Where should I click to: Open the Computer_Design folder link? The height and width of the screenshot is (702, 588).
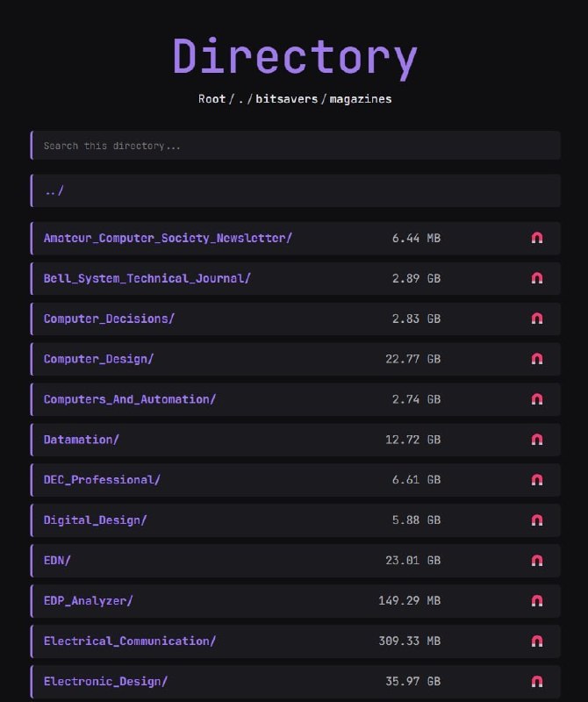tap(98, 359)
